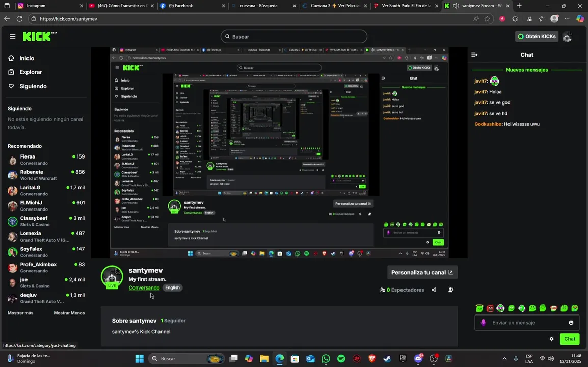
Task: Click the Obtén KICKs button
Action: pos(537,36)
